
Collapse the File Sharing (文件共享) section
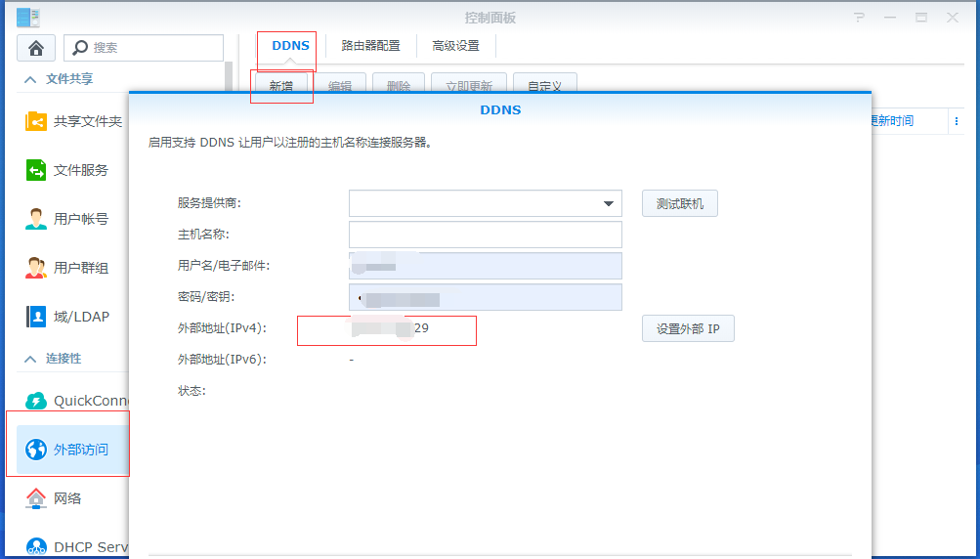click(30, 79)
